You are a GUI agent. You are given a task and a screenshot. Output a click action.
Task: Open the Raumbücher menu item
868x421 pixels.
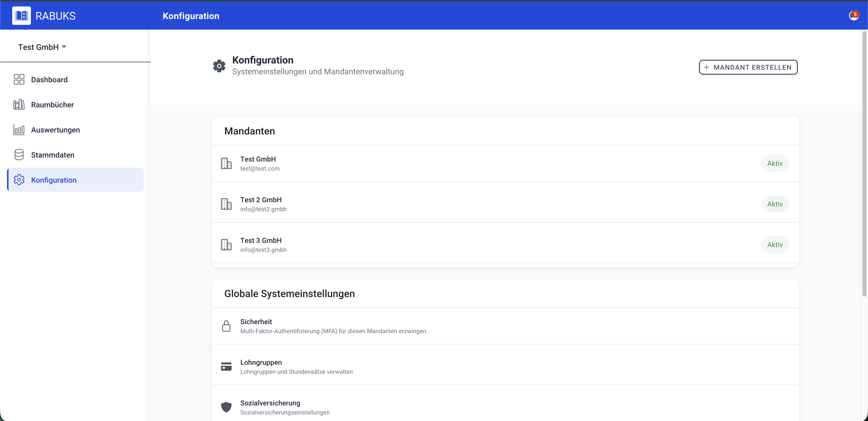[76, 105]
